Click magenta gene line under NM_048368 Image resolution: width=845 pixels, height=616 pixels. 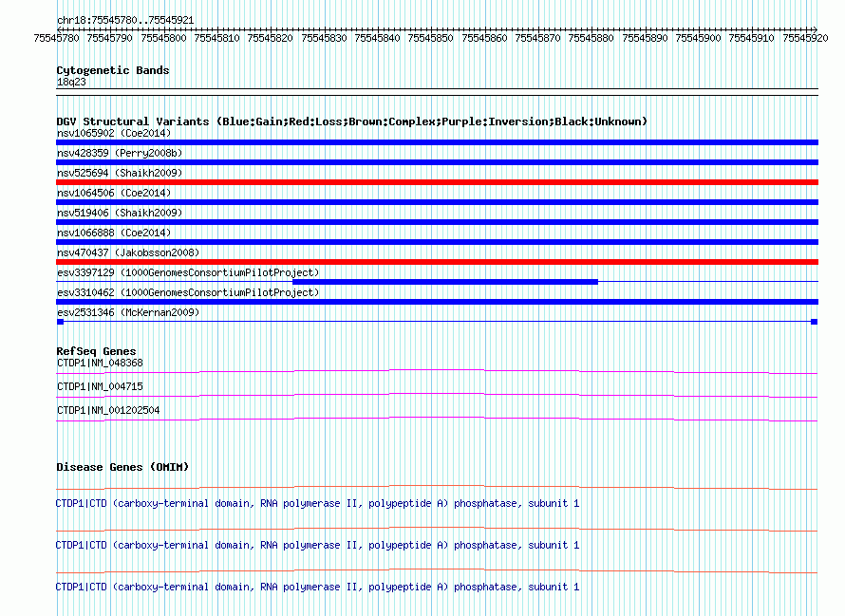tap(437, 371)
